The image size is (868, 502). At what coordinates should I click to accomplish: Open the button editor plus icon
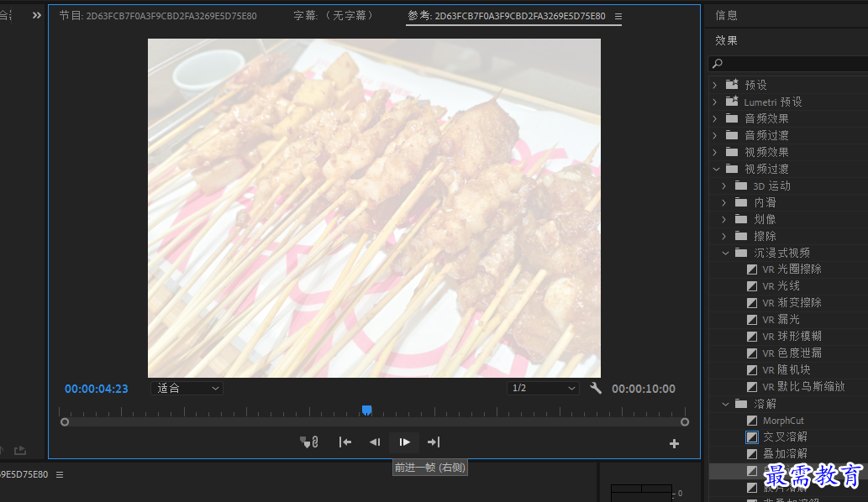click(x=674, y=443)
